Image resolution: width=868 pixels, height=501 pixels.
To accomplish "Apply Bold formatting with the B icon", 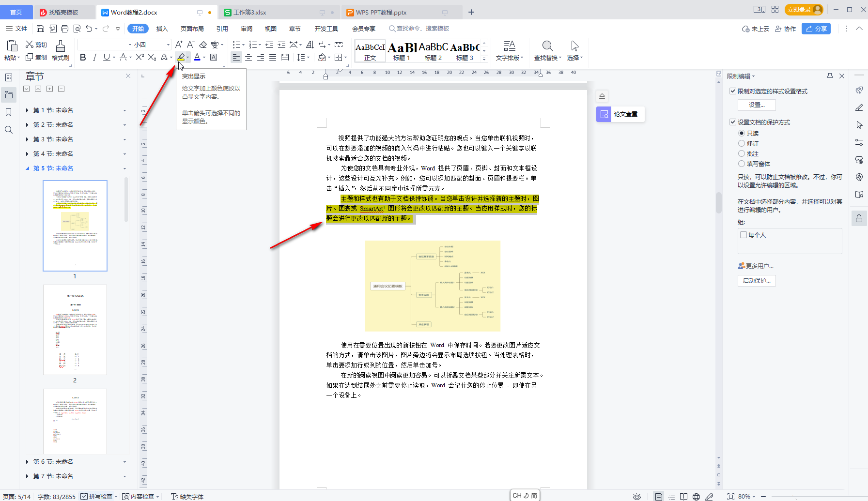I will 83,57.
